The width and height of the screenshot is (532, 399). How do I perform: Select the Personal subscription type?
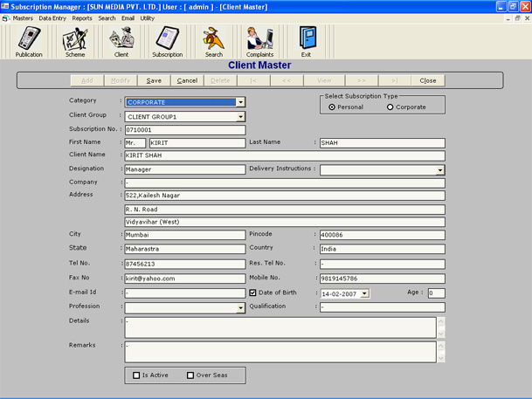(332, 107)
